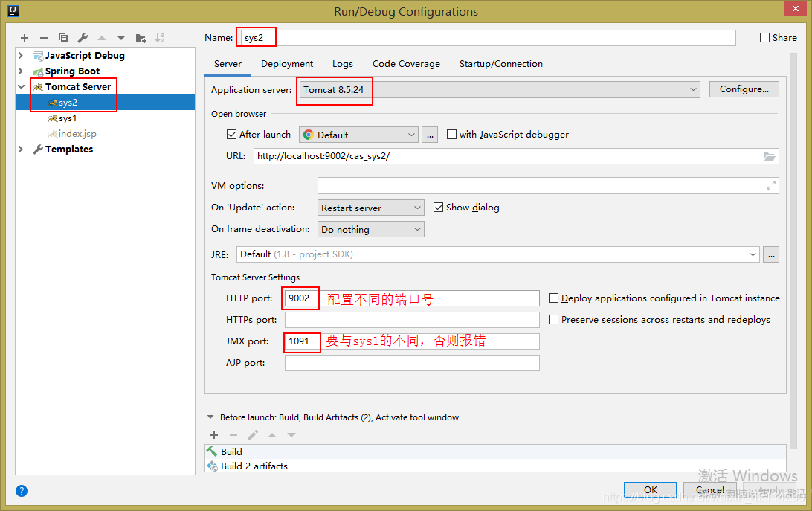Expand the Spring Boot node
The height and width of the screenshot is (511, 812).
click(x=21, y=71)
